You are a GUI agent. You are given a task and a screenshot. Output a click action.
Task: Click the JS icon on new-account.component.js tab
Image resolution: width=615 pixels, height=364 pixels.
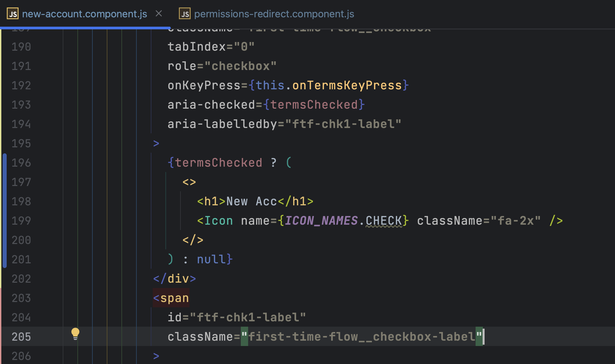13,14
